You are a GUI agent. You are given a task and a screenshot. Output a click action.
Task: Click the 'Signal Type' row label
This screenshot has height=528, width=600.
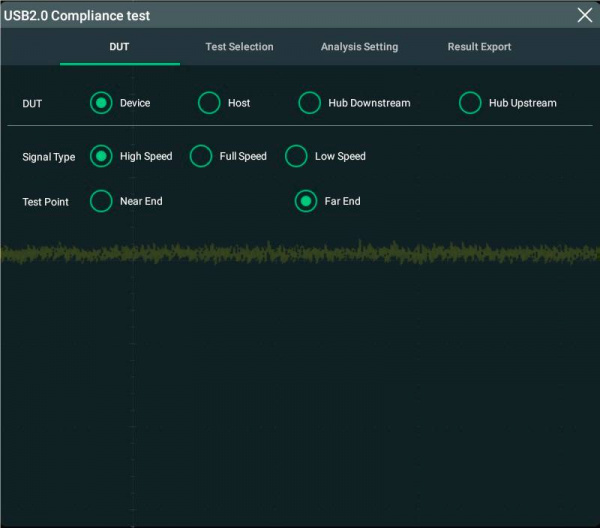[x=48, y=157]
